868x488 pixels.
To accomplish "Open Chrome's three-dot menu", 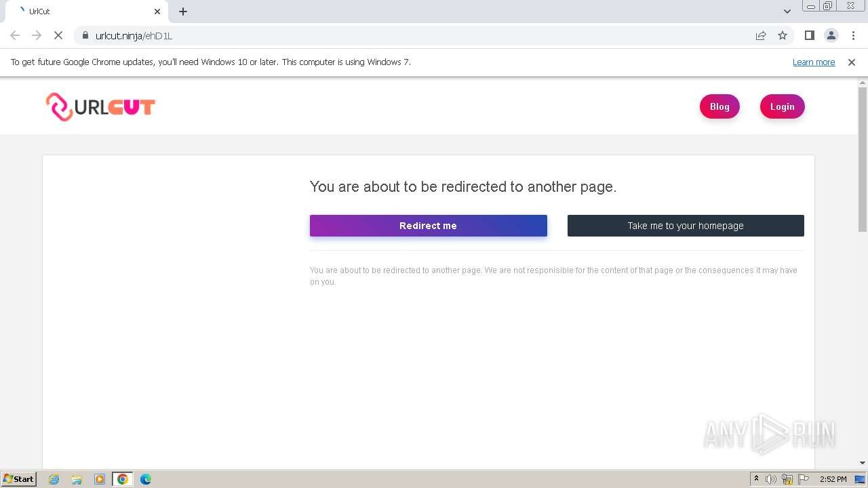I will (853, 35).
